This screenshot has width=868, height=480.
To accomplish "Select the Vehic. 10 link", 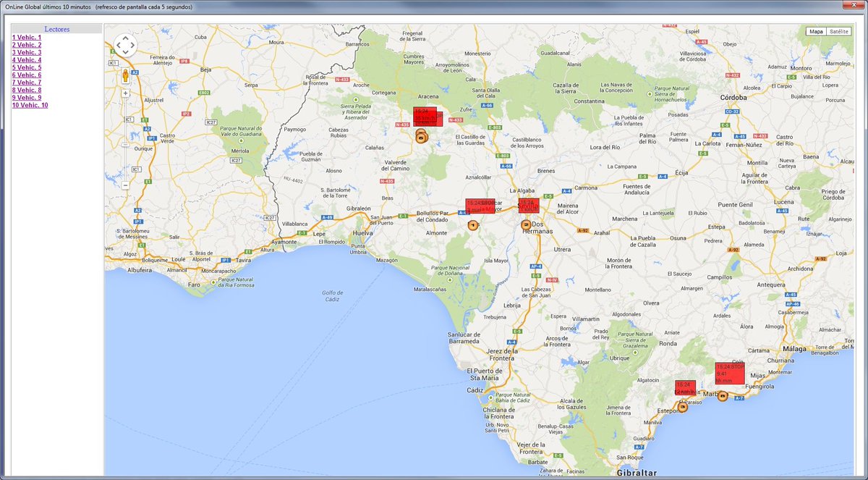I will pyautogui.click(x=30, y=104).
